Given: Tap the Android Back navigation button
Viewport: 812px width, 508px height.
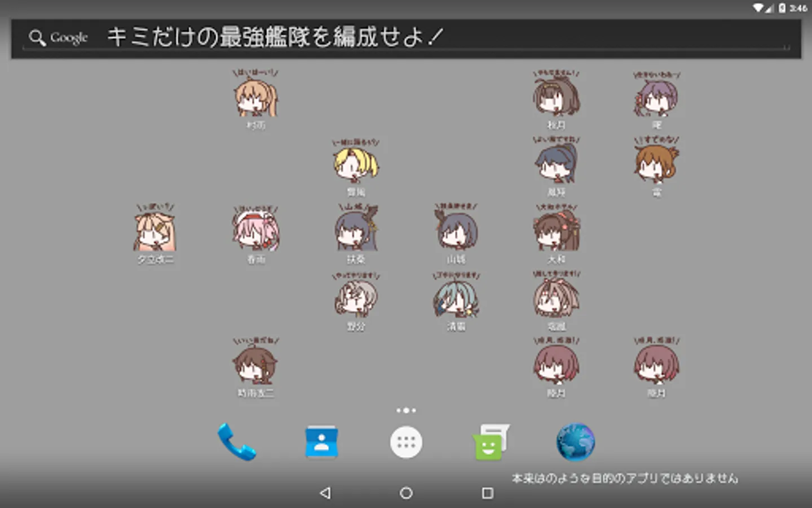Looking at the screenshot, I should pos(325,493).
